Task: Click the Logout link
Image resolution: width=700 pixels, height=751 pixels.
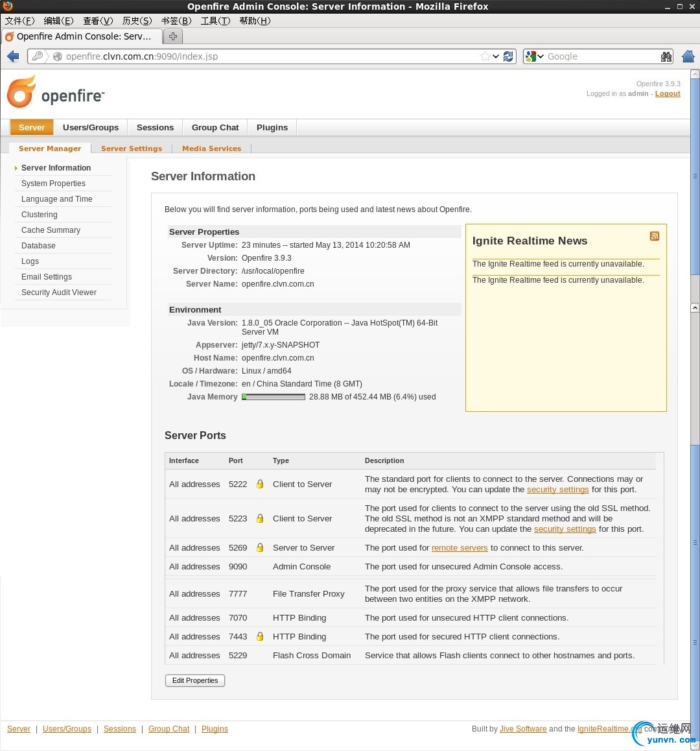Action: point(668,94)
